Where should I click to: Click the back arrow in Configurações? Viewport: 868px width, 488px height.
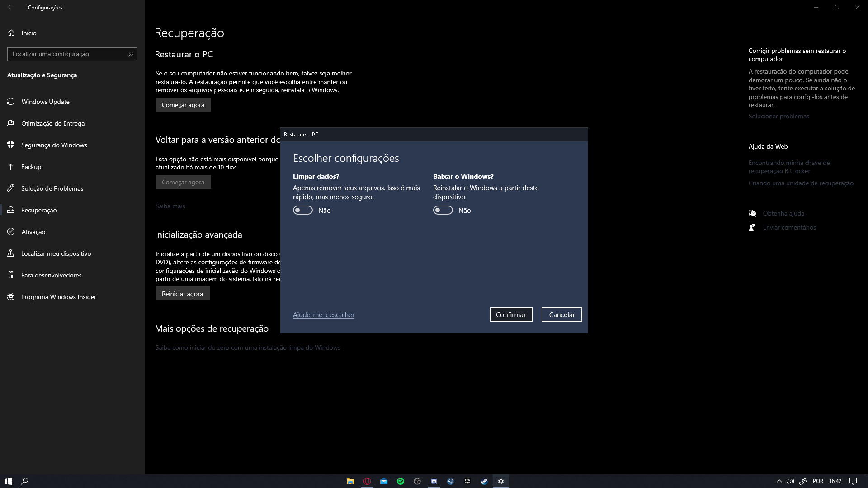pos(11,7)
